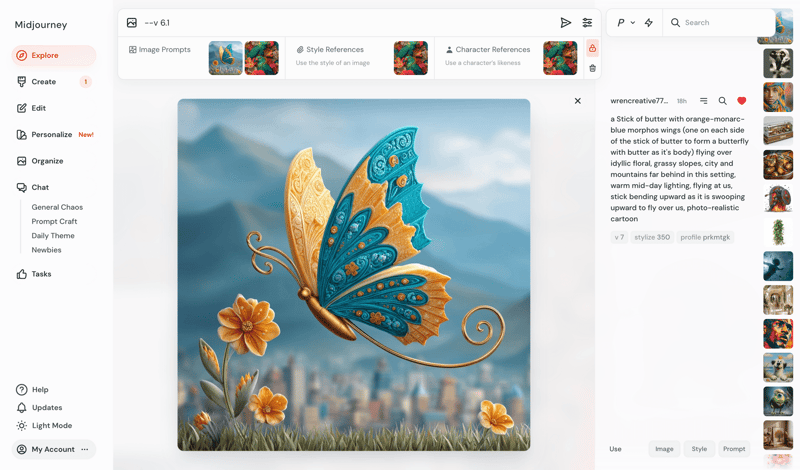Go to the Edit section

[38, 108]
